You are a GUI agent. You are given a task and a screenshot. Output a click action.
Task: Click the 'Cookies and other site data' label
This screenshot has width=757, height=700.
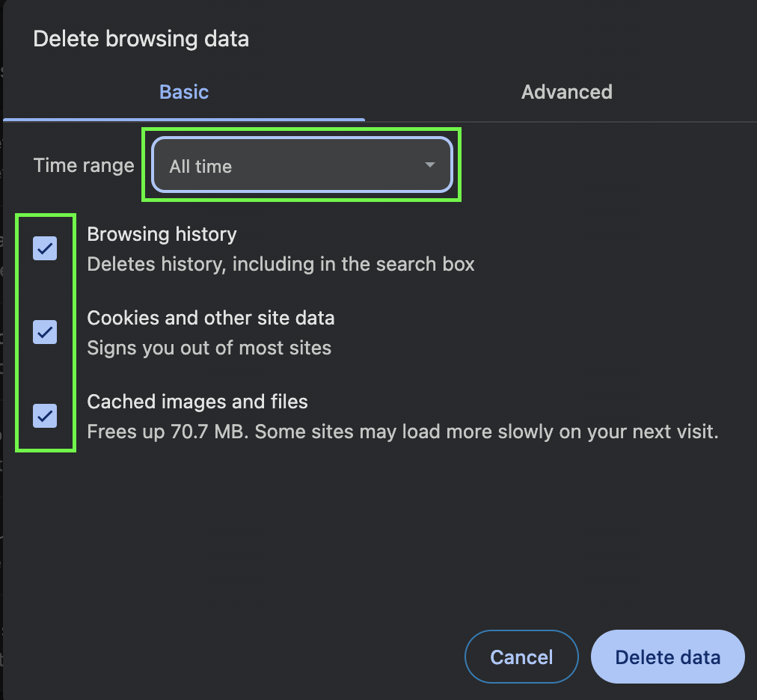[x=210, y=318]
